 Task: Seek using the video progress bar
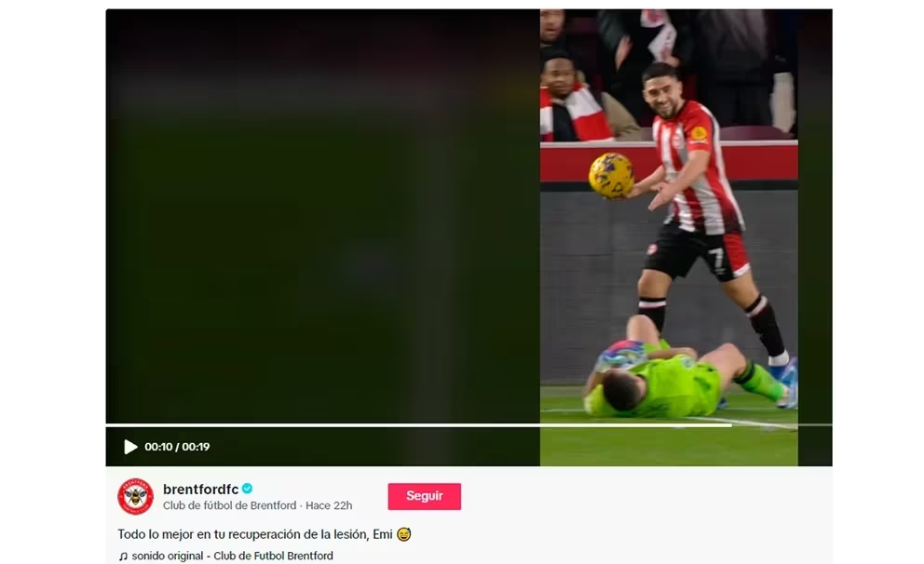click(x=469, y=424)
